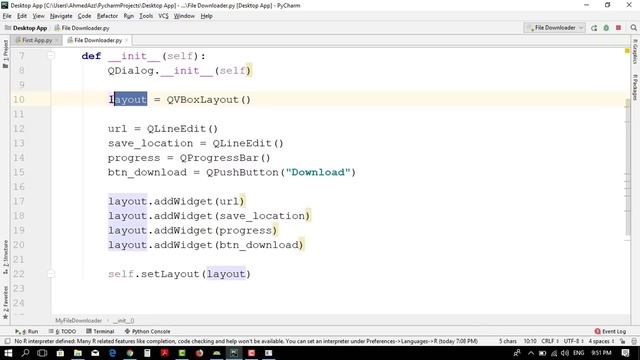Image resolution: width=640 pixels, height=360 pixels.
Task: Click the selected 'layout' variable on line 10
Action: pos(128,99)
